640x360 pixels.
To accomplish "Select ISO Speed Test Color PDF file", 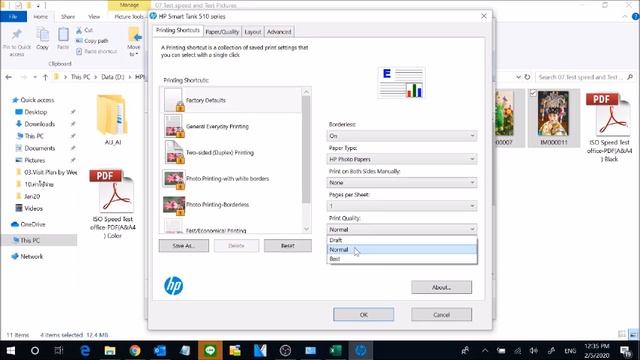I will (x=113, y=204).
